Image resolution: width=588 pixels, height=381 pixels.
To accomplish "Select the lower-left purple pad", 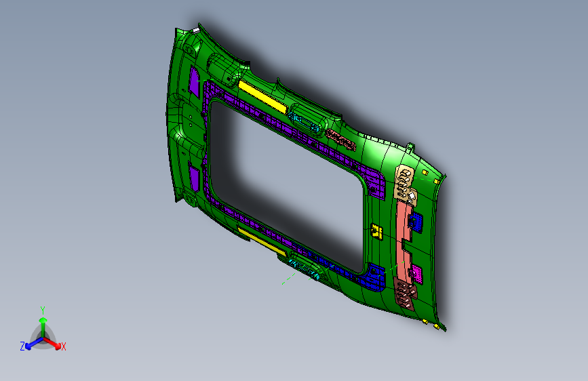I will click(x=194, y=179).
